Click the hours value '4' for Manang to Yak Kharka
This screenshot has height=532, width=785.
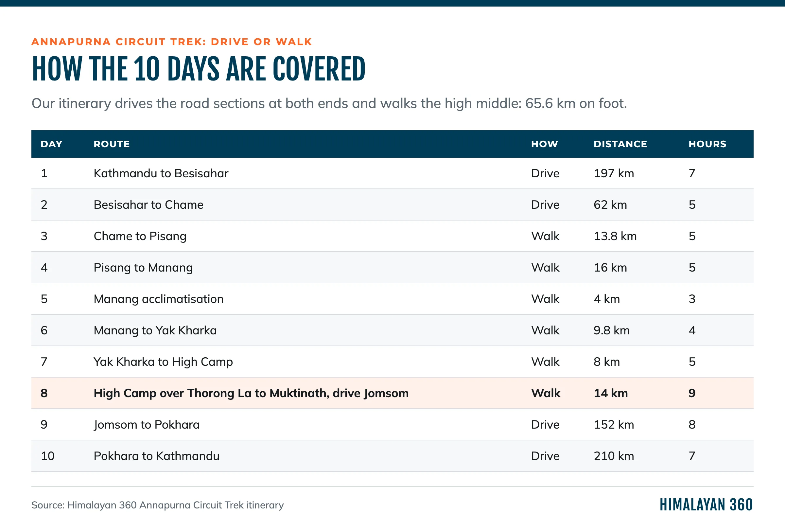click(x=692, y=330)
